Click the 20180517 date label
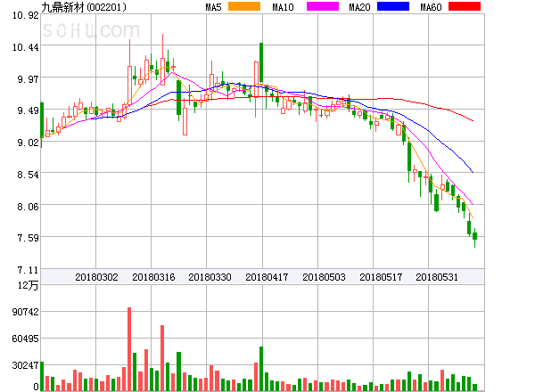Screen dimensions: 535x392 pyautogui.click(x=381, y=277)
